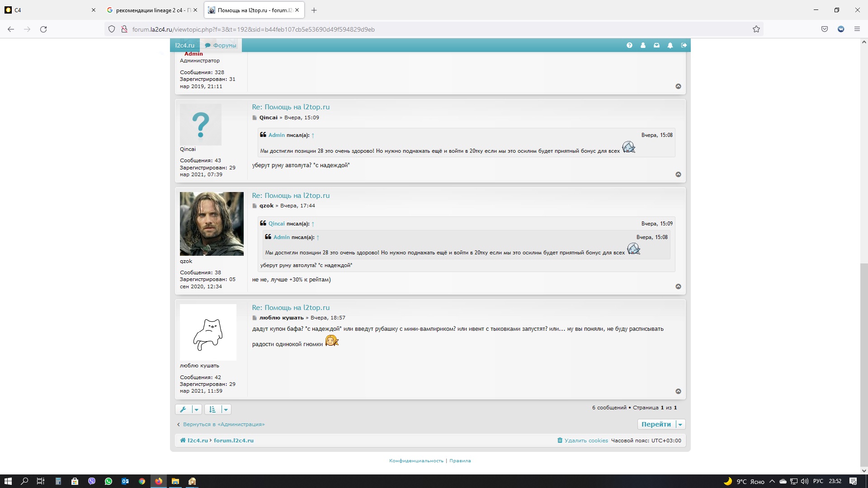
Task: Click the notifications bell icon
Action: point(670,45)
